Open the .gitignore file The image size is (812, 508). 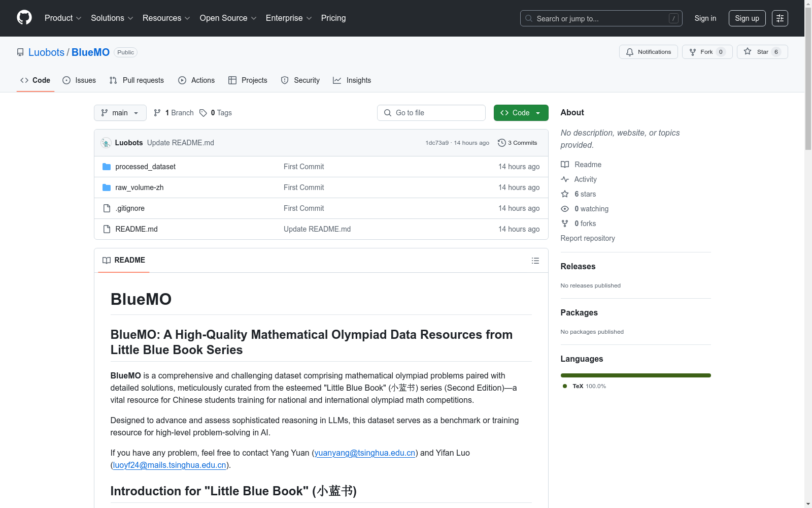130,208
